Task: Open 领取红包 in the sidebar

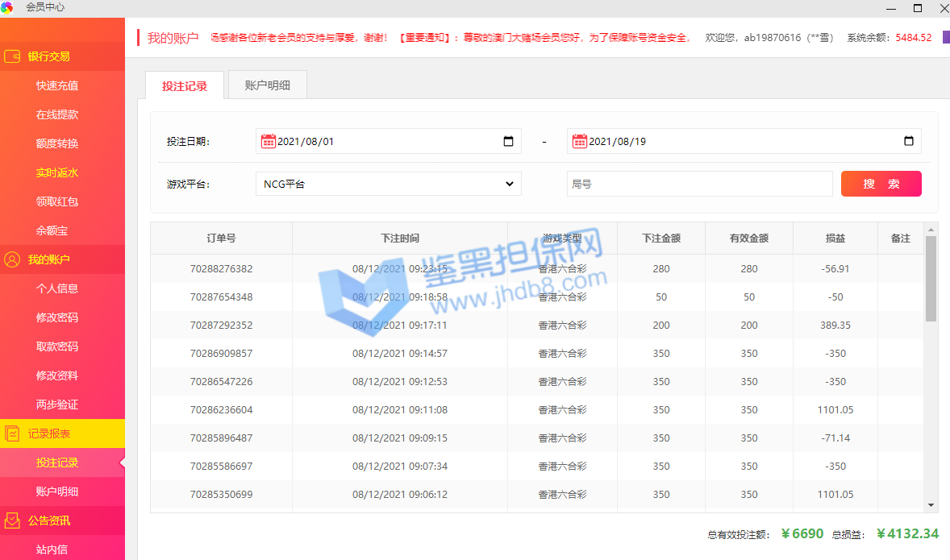Action: coord(57,201)
